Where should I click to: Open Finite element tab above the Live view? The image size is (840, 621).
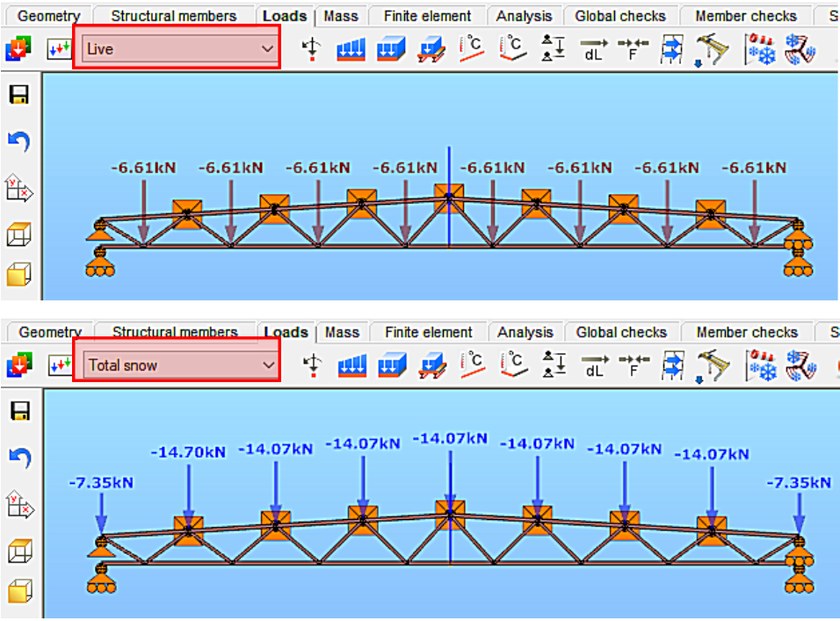(x=428, y=16)
